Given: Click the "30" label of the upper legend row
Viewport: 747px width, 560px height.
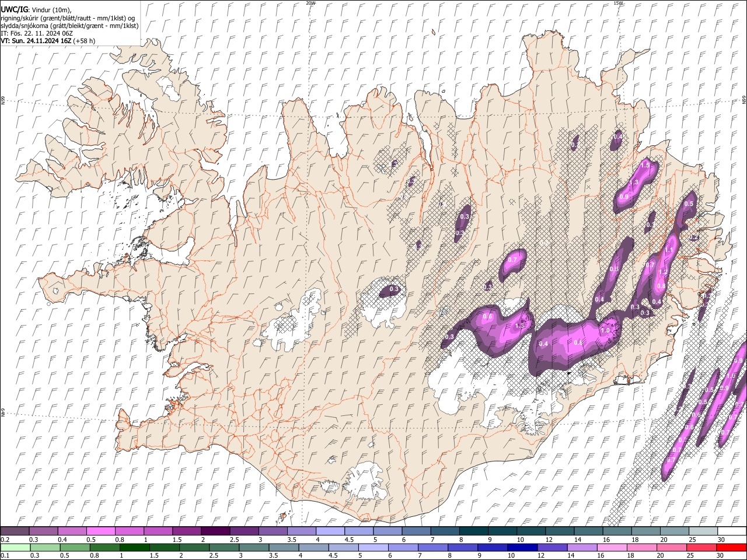Looking at the screenshot, I should pos(721,540).
